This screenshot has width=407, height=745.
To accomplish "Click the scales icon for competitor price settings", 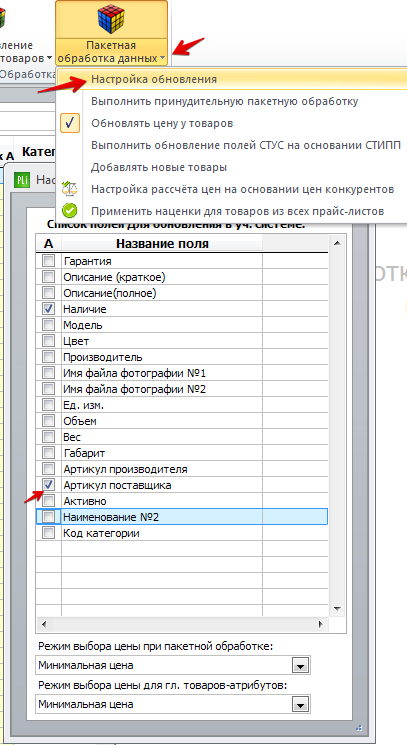I will pyautogui.click(x=69, y=189).
